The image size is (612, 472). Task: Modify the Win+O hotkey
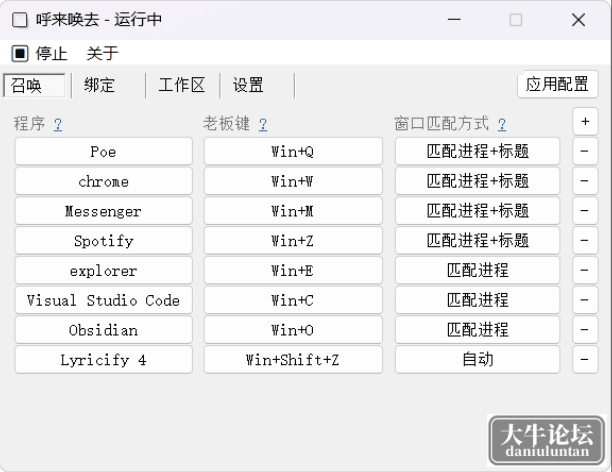coord(293,330)
